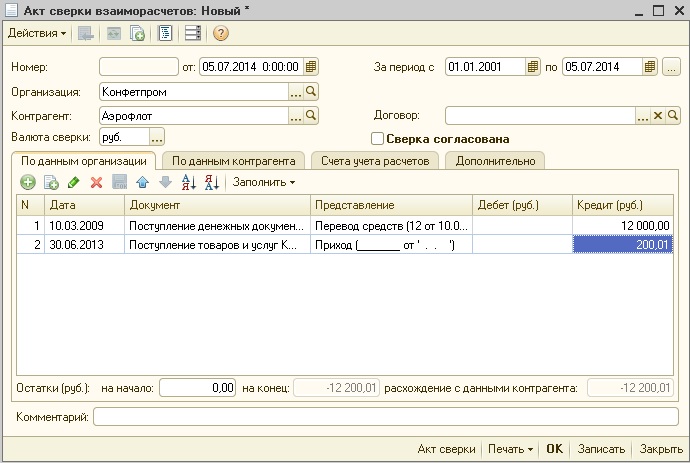Clear the Договор field with X icon
Screen dimensions: 690x463
[658, 116]
